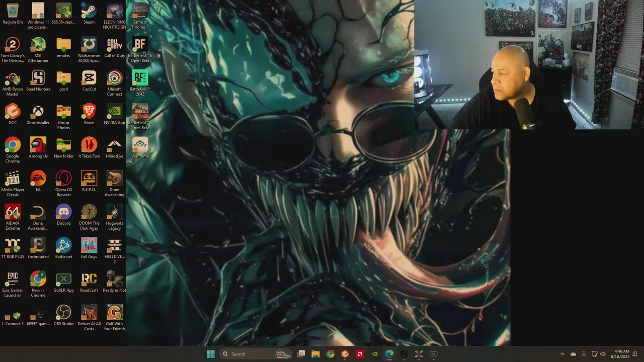Launch Call of Duty shortcut
644x362 pixels.
[x=114, y=48]
